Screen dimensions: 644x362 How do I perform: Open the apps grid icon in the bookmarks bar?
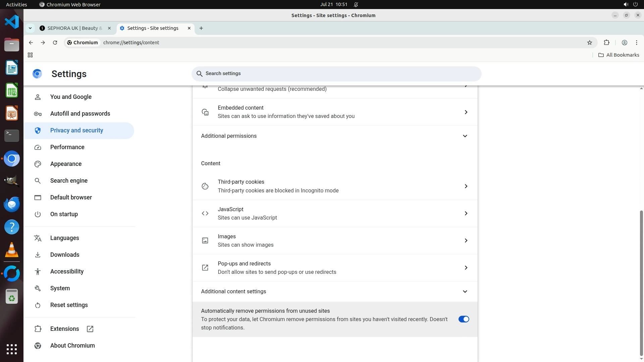[x=30, y=55]
